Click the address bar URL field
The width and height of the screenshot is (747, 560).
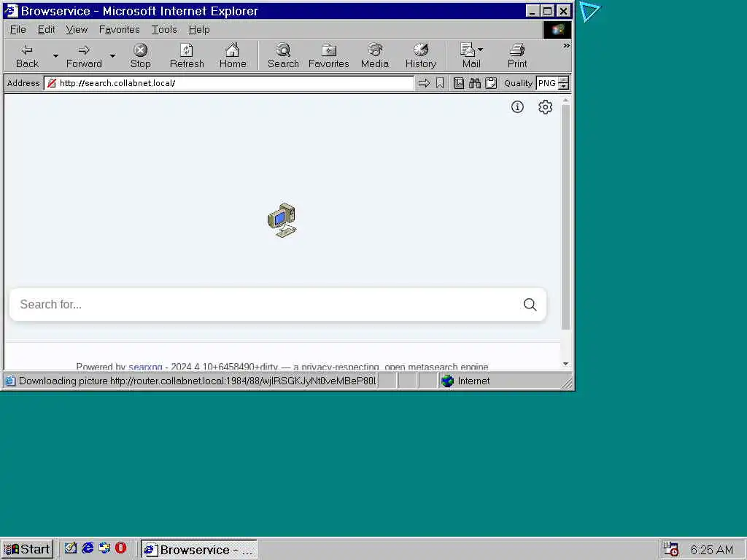(228, 83)
